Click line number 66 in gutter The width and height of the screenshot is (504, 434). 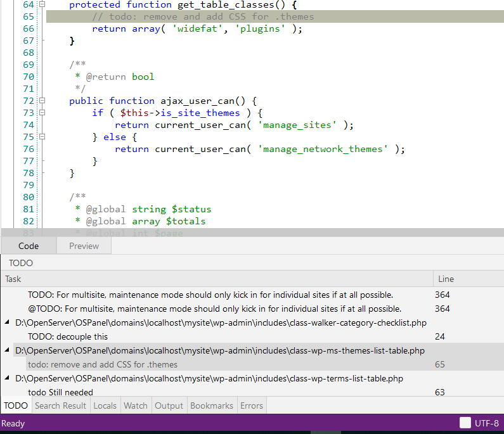tap(29, 29)
